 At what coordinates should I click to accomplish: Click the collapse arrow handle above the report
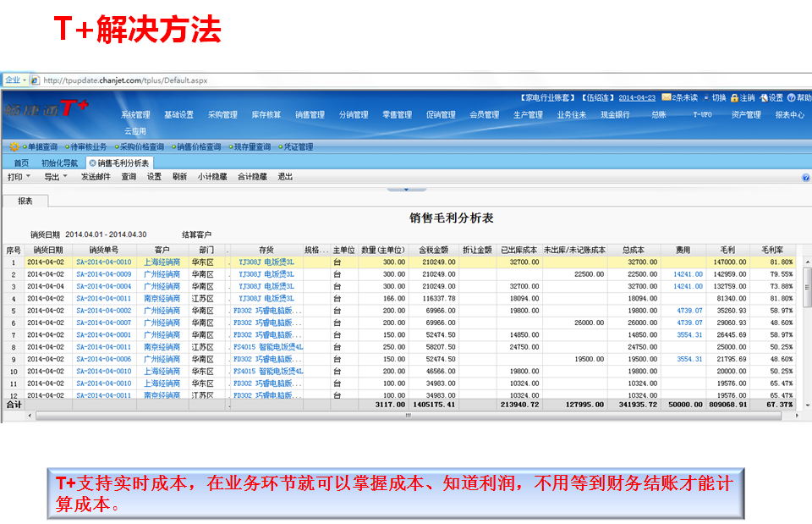click(x=407, y=190)
